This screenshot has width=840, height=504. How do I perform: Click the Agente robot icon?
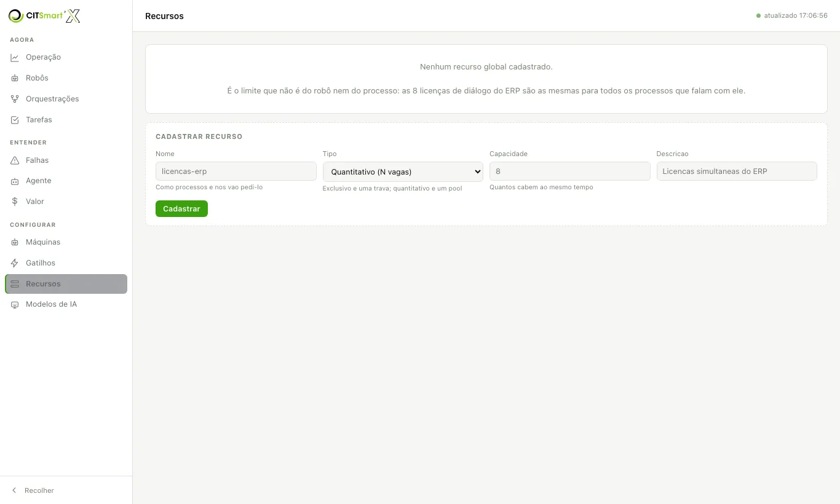coord(15,181)
